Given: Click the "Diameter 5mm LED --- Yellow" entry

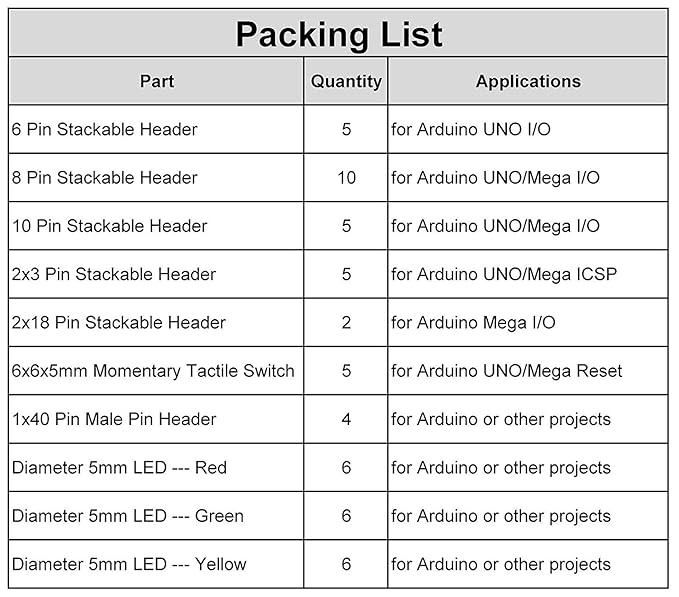Looking at the screenshot, I should [129, 564].
